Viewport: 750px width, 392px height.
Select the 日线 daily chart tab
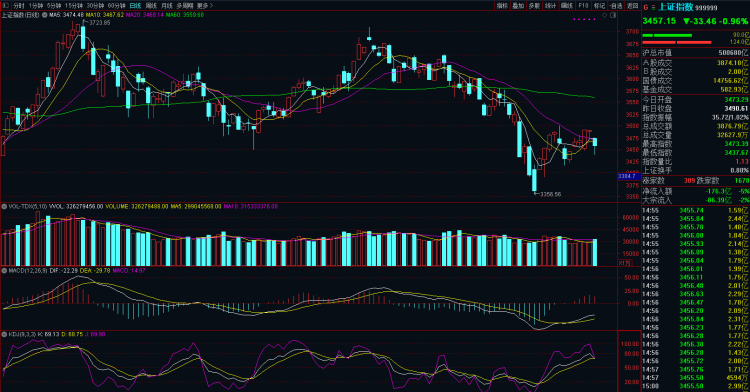tap(135, 6)
